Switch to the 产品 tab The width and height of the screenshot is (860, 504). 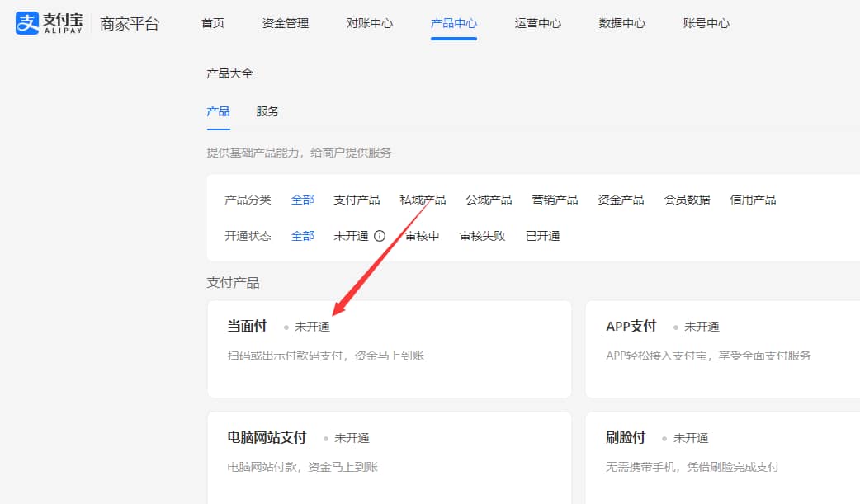(218, 111)
